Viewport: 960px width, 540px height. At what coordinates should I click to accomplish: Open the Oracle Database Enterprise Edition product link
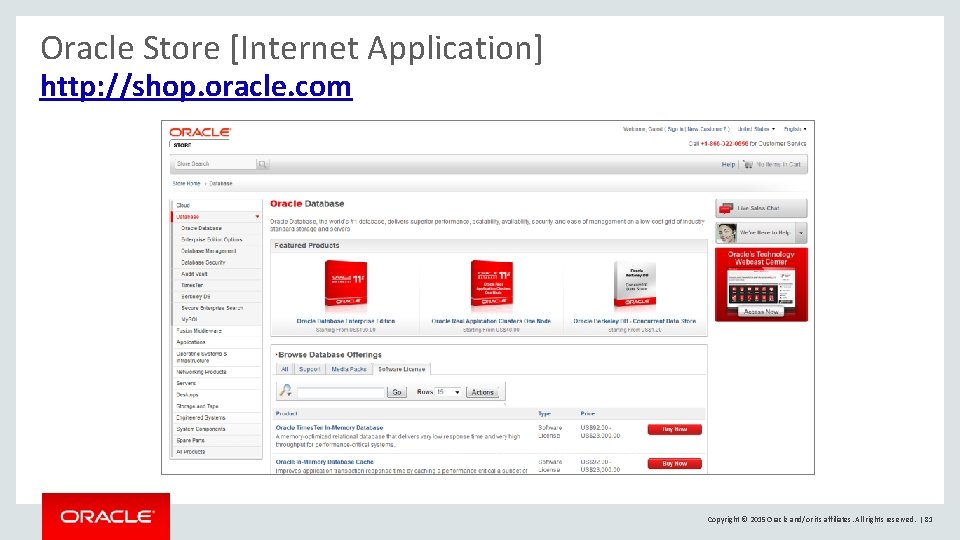(x=346, y=321)
